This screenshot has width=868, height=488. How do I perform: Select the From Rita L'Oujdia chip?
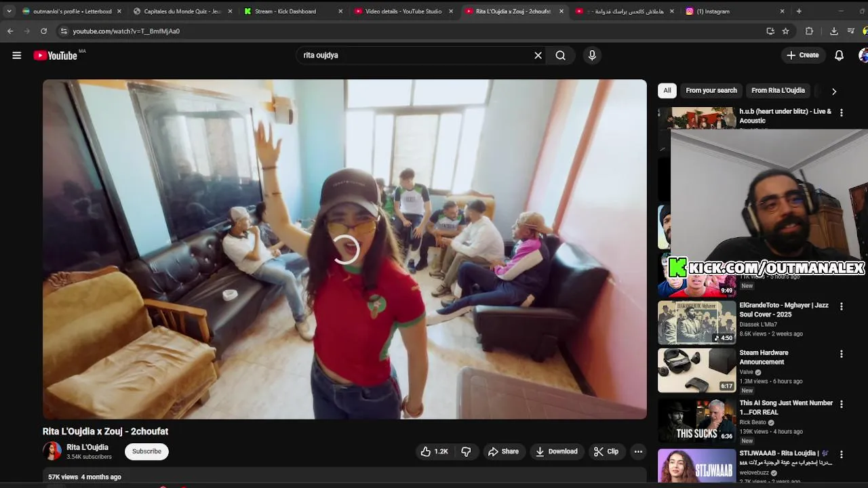tap(778, 91)
